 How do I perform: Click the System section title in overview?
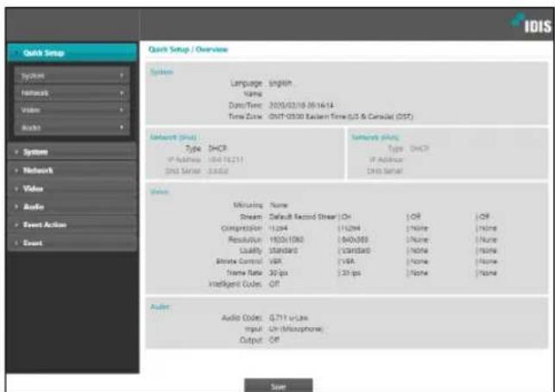coord(161,72)
